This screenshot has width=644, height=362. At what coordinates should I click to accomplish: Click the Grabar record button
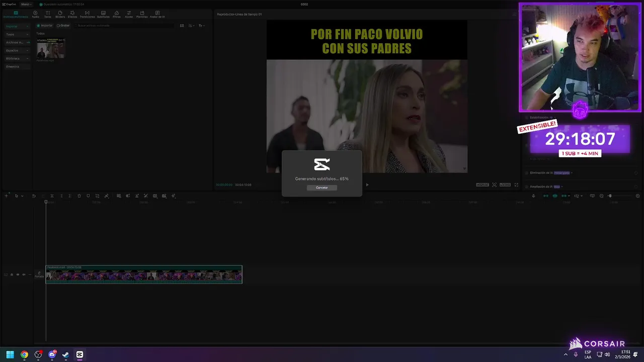[x=63, y=26]
